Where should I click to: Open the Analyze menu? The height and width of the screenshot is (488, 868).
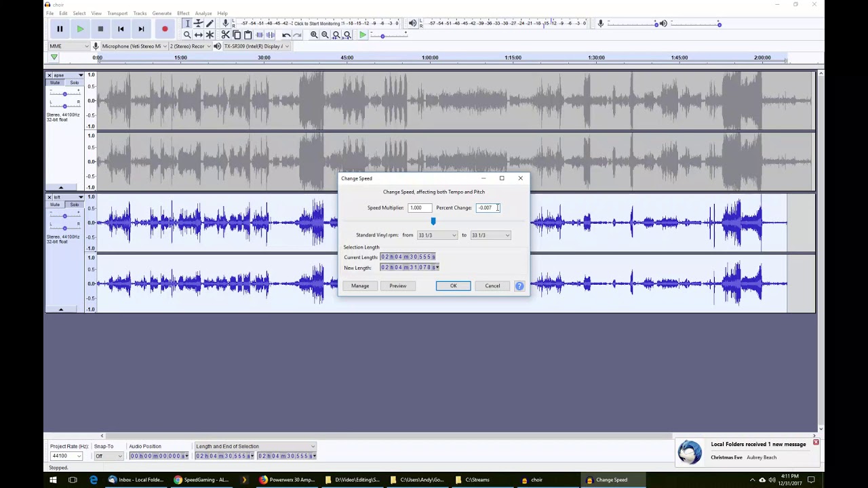pyautogui.click(x=203, y=14)
